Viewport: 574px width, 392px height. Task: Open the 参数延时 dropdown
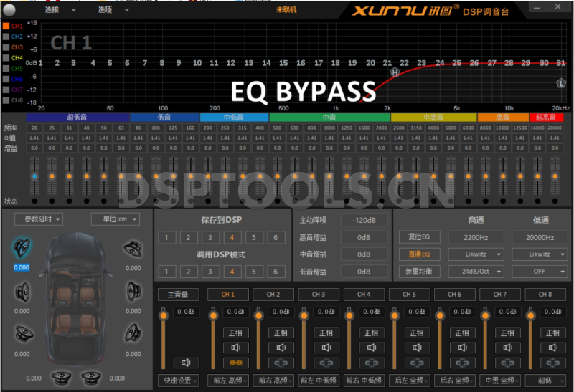(x=37, y=219)
